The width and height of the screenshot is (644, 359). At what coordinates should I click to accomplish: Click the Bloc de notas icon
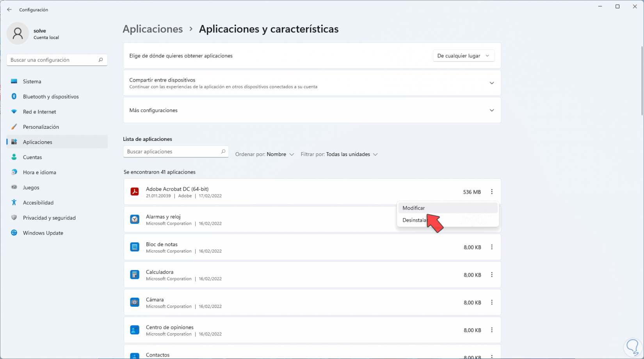(135, 247)
